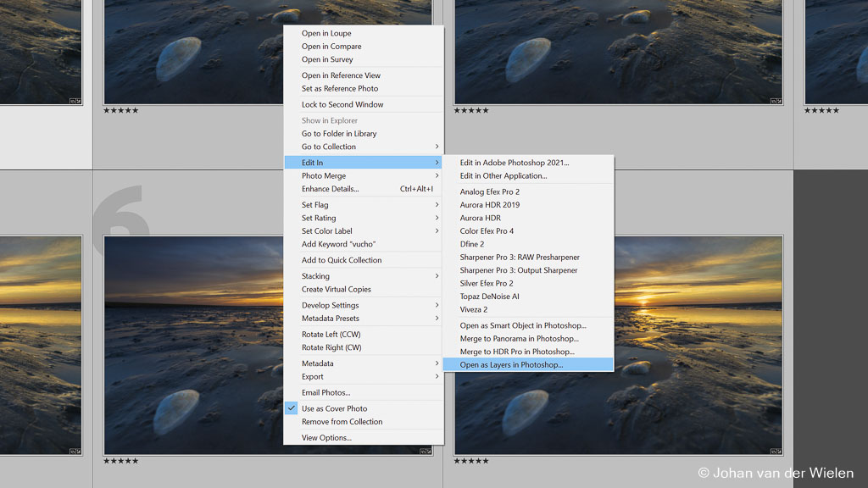Choose Silver Efex Pro 2
Screen dimensions: 868x488
[487, 283]
